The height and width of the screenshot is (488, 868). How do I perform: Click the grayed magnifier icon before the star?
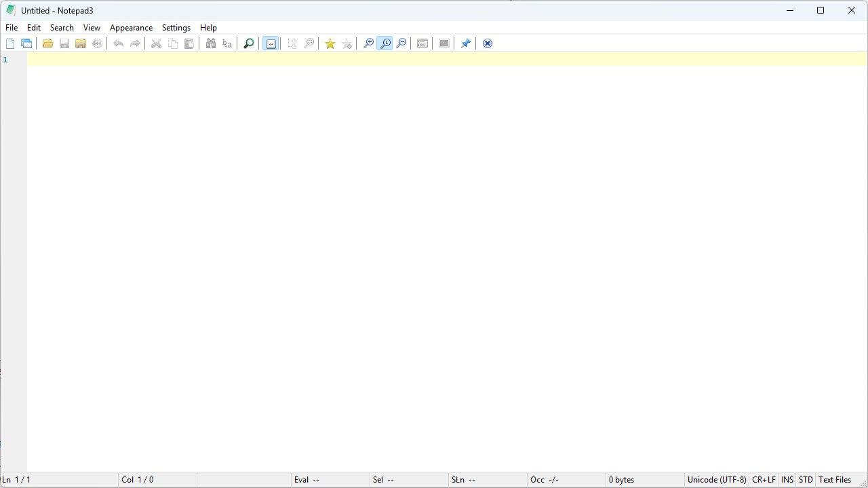[309, 43]
